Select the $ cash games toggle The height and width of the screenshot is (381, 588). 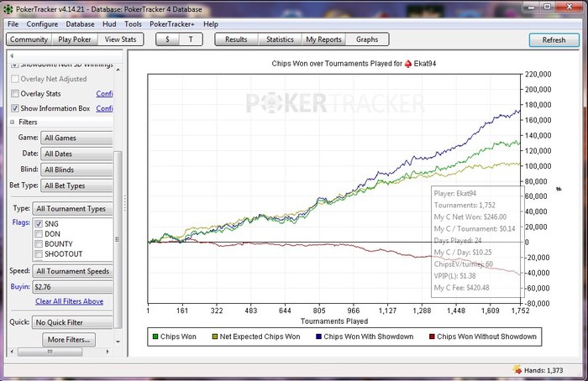pos(167,39)
